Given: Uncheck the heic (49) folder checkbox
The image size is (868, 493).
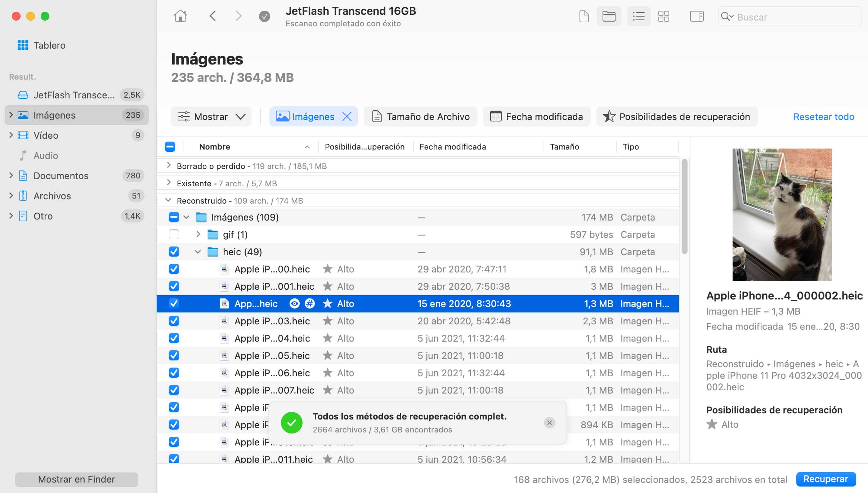Looking at the screenshot, I should [x=174, y=252].
